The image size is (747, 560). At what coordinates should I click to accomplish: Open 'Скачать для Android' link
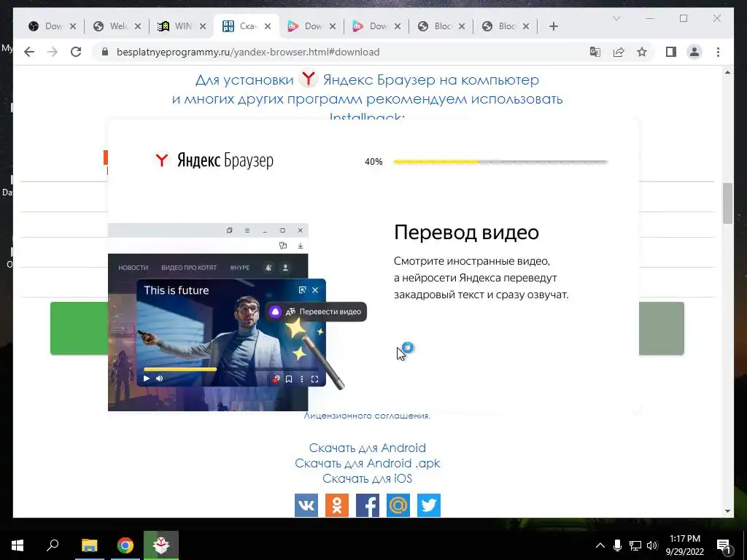(x=368, y=448)
